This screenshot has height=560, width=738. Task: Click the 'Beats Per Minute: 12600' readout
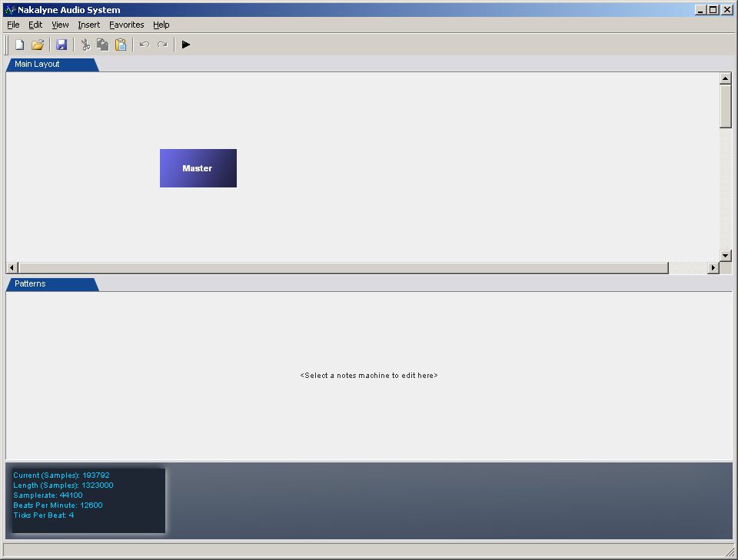[58, 505]
